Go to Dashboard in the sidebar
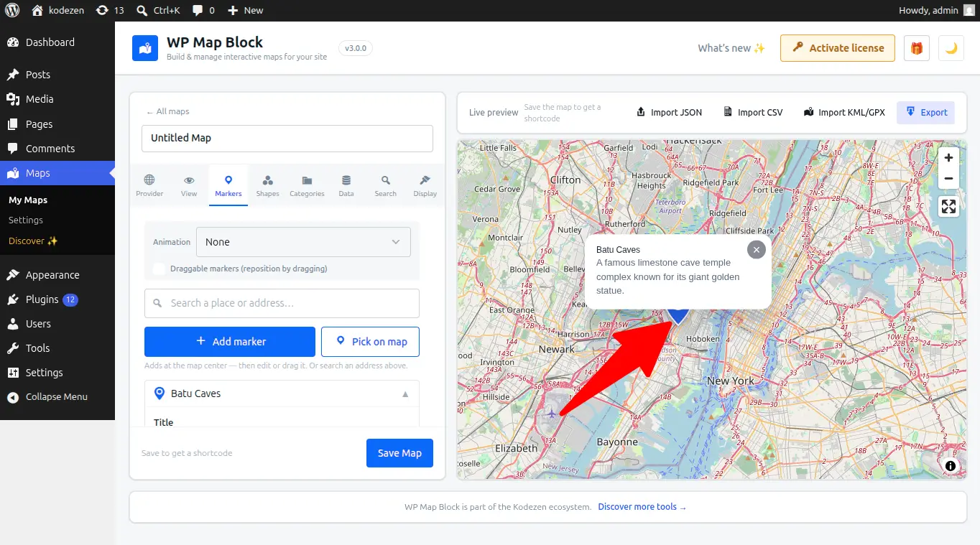This screenshot has height=545, width=980. pyautogui.click(x=57, y=42)
